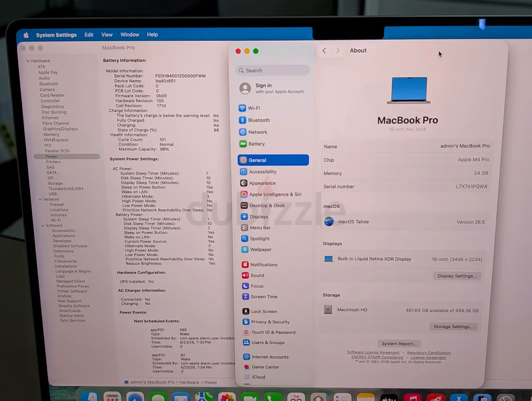
Task: Open the Help menu
Action: pos(152,35)
